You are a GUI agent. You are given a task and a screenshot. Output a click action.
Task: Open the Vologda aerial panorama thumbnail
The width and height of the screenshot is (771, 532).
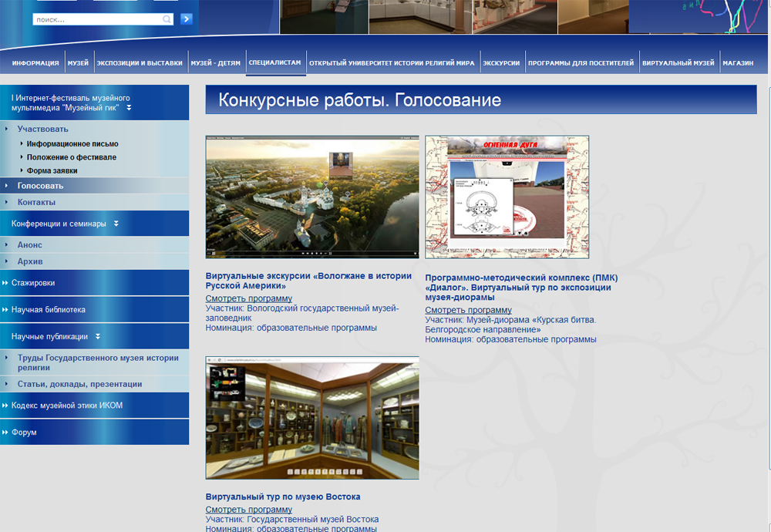point(312,197)
